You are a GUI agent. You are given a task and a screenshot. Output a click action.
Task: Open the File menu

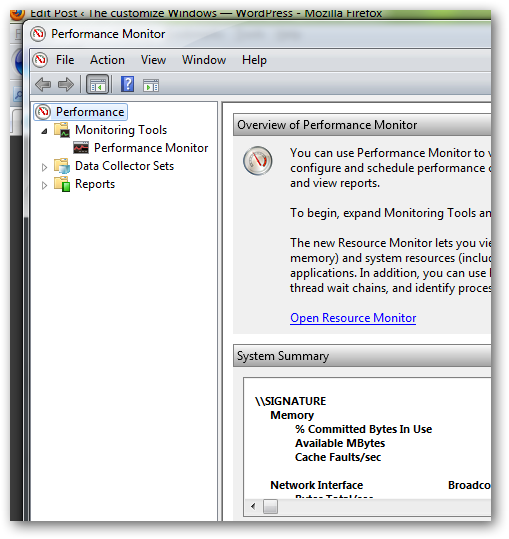coord(65,60)
